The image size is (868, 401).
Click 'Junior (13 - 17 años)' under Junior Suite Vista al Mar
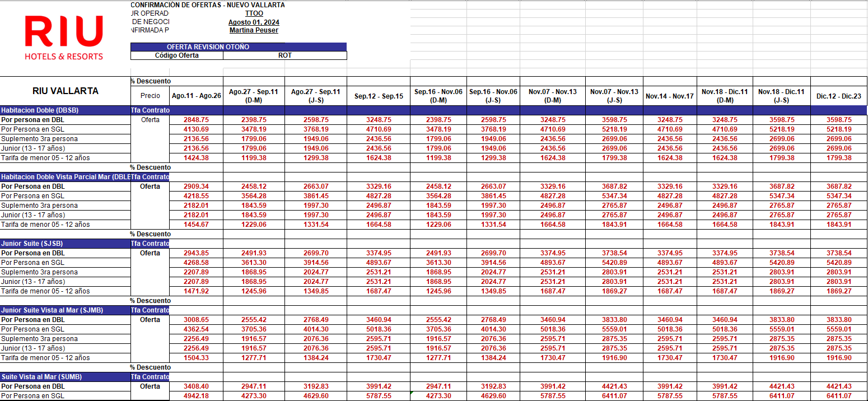coord(65,348)
